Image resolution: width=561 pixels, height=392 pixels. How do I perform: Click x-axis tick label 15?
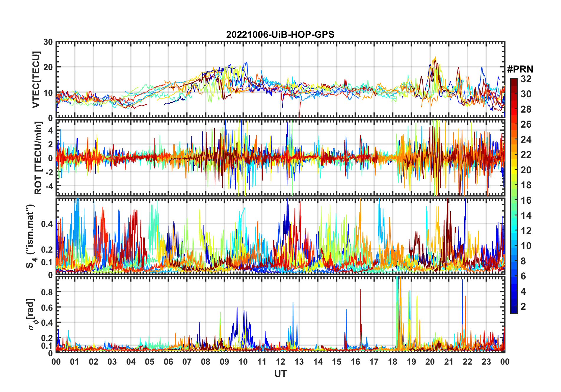click(337, 362)
